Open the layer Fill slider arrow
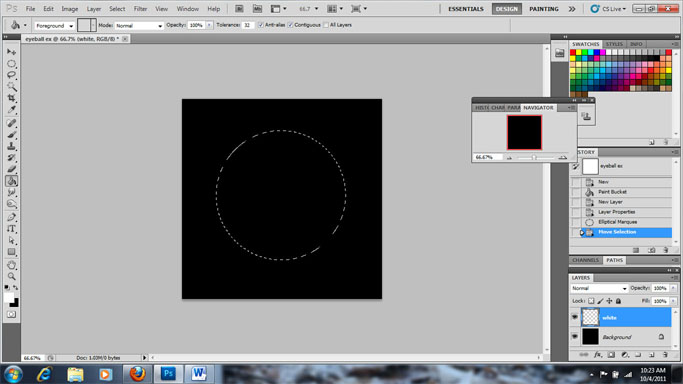Viewport: 683px width, 384px height. tap(673, 301)
